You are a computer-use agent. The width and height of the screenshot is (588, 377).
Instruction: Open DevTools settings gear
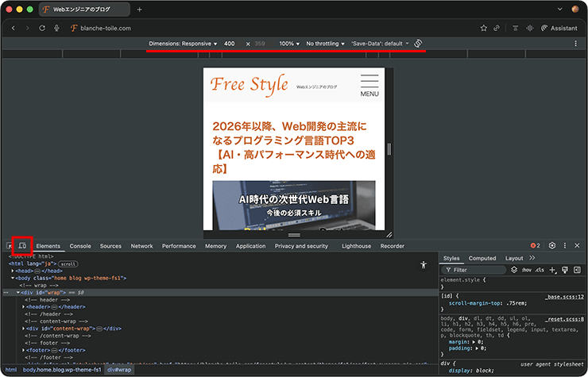coord(552,245)
